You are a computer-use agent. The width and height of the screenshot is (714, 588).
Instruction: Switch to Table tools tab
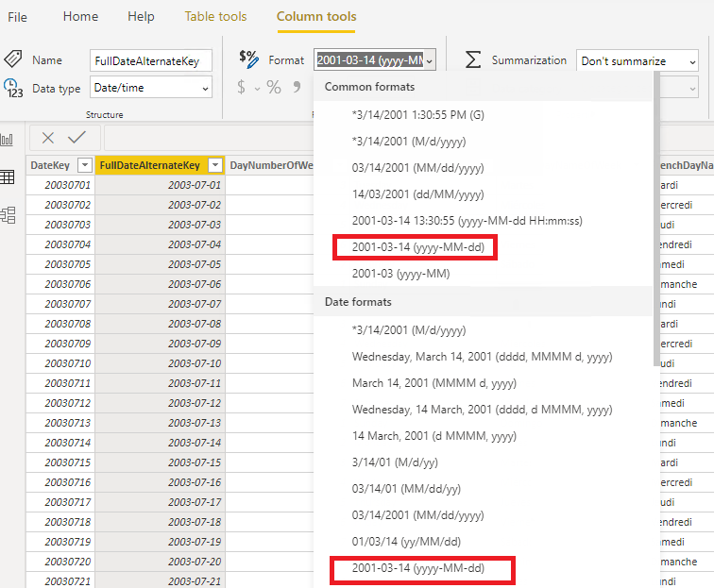coord(215,16)
